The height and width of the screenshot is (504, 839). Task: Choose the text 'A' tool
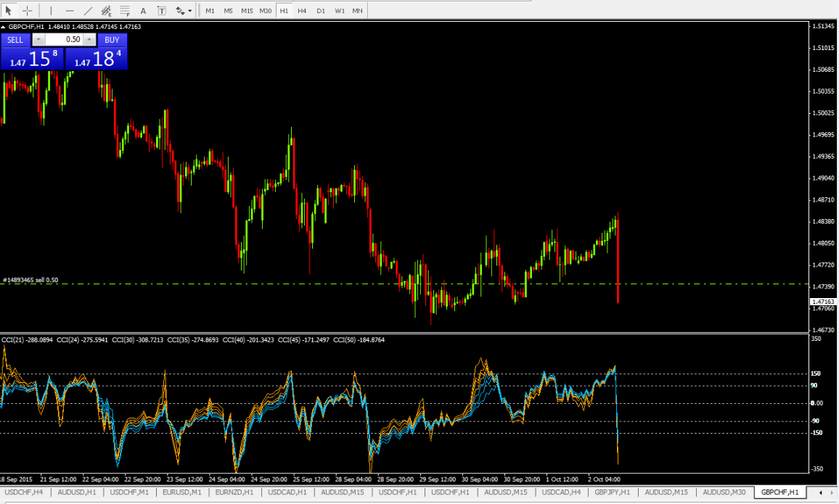coord(143,10)
